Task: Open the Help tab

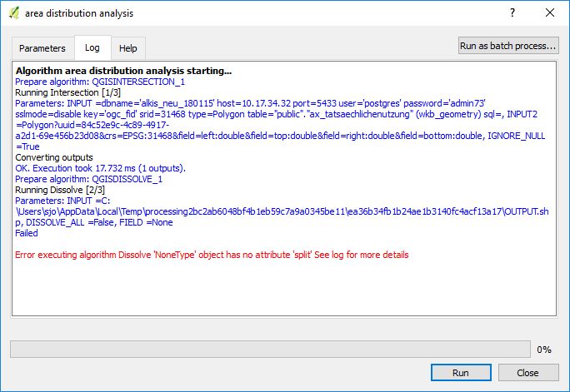Action: coord(128,48)
